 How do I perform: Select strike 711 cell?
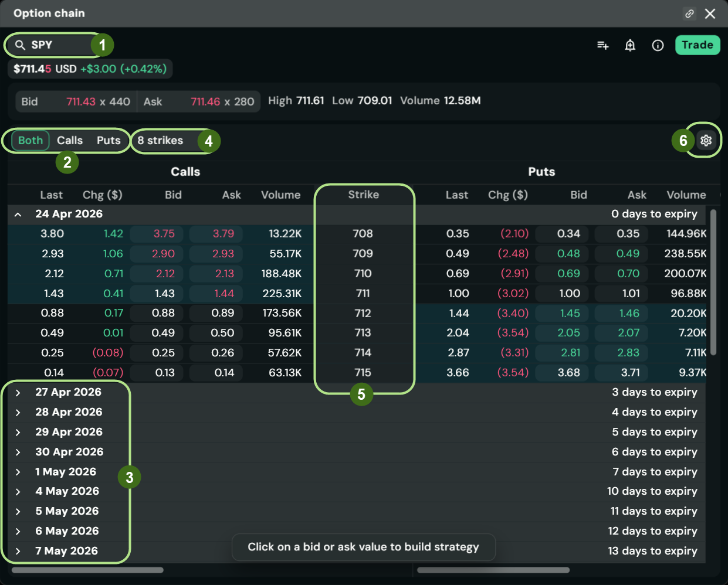click(x=363, y=294)
